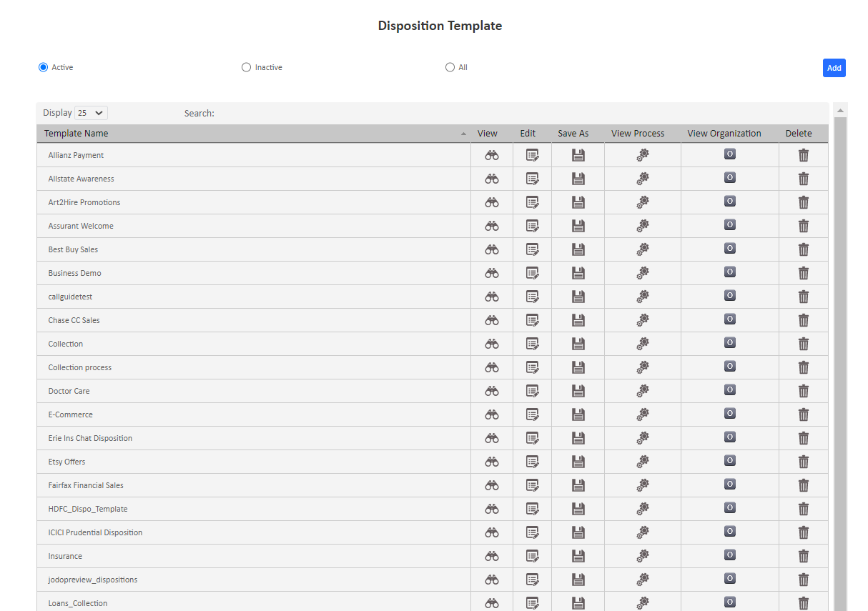868x611 pixels.
Task: Click the View Process column header
Action: tap(638, 133)
